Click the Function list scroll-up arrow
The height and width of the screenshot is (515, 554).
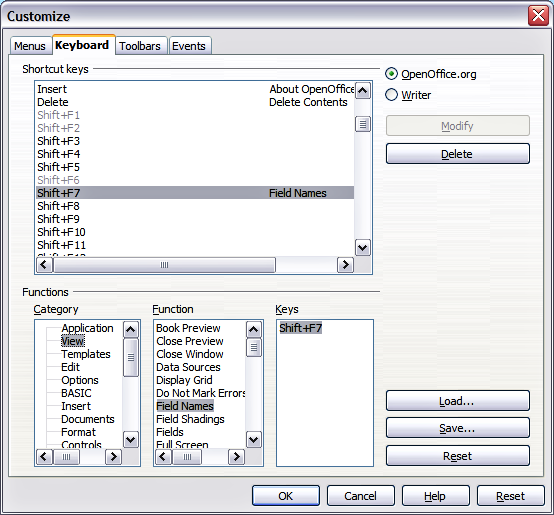254,330
